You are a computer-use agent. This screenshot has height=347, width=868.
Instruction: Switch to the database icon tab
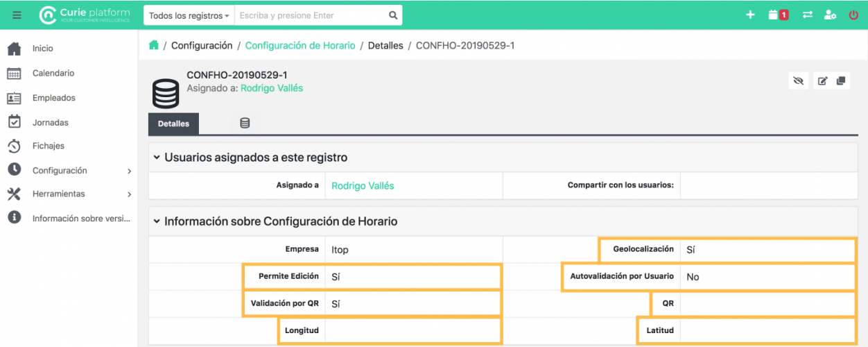(x=245, y=124)
